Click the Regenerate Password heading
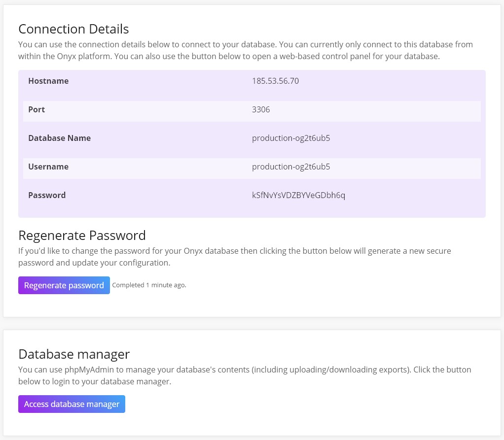504x440 pixels. [82, 236]
